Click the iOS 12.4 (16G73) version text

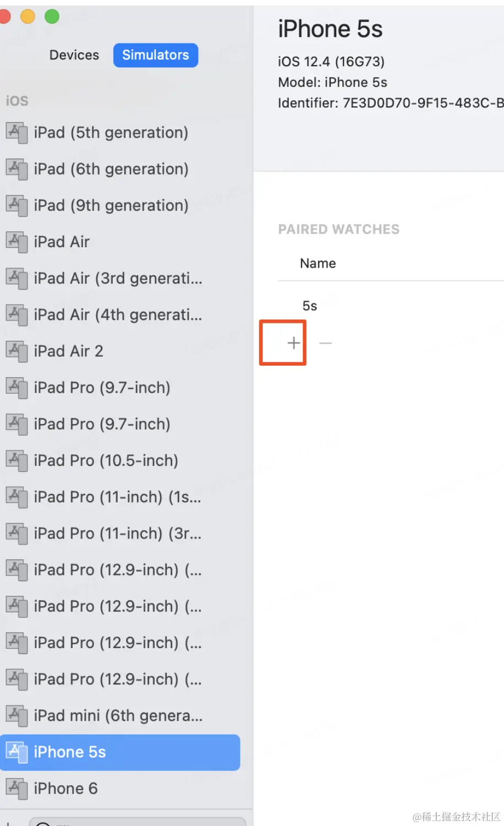coord(331,62)
